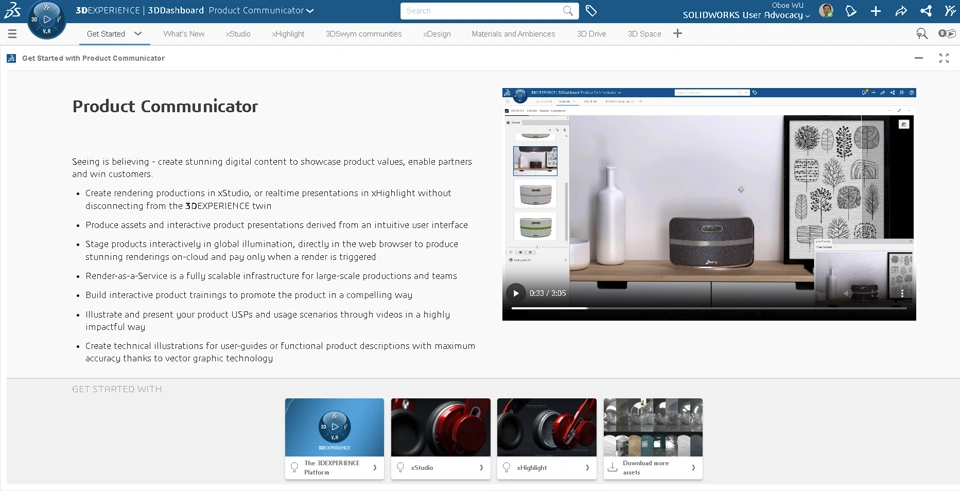The height and width of the screenshot is (491, 960).
Task: Click the download icon on assets card
Action: pyautogui.click(x=612, y=467)
